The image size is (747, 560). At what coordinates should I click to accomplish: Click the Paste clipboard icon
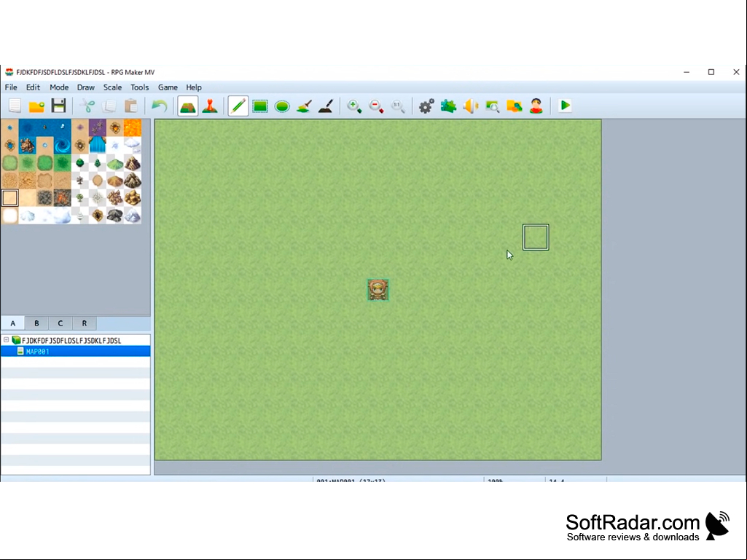click(131, 106)
